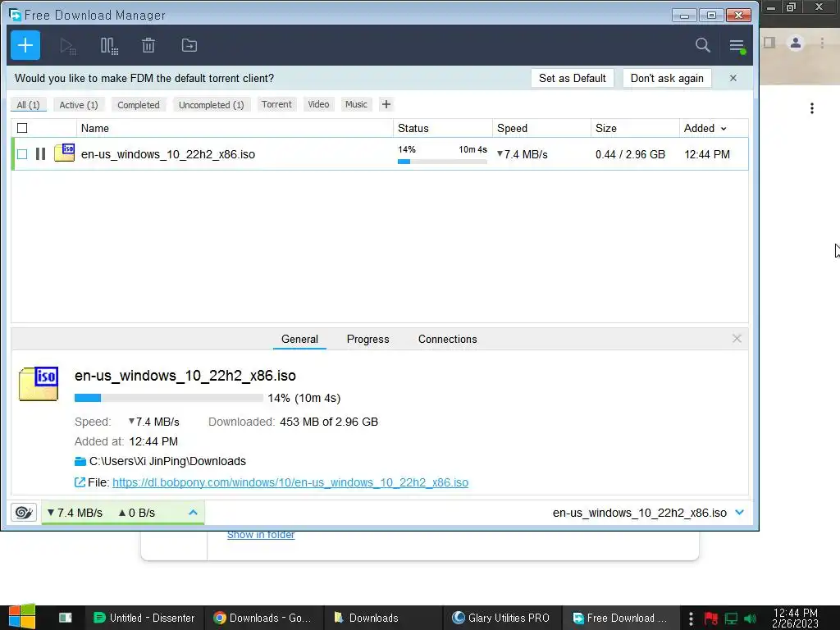The image size is (840, 630).
Task: Filter by Video tag
Action: click(318, 104)
